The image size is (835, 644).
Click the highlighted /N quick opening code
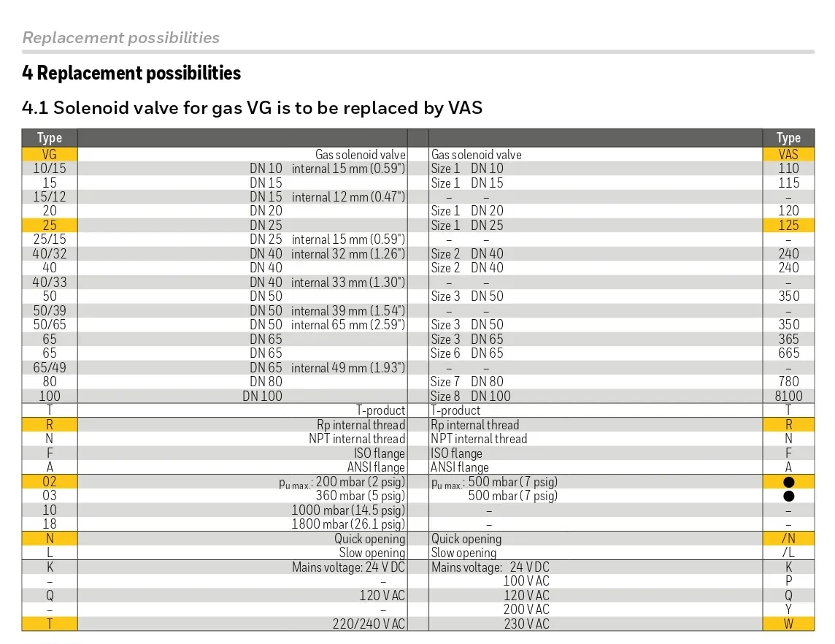[788, 539]
